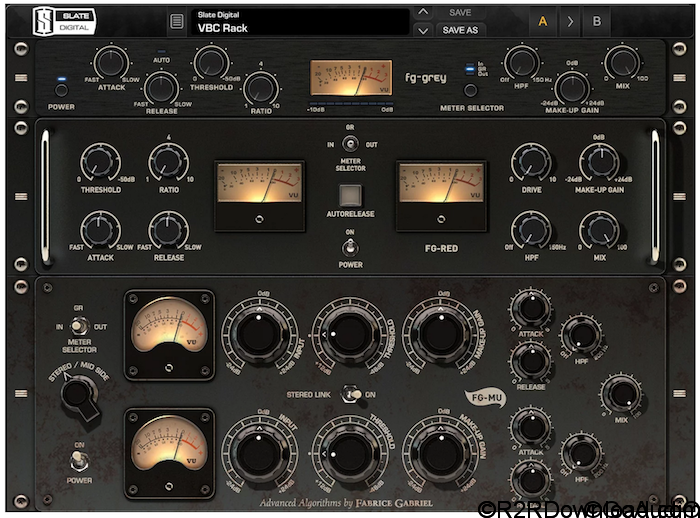The width and height of the screenshot is (700, 518).
Task: Click the FG-Red HPF knob
Action: click(531, 231)
